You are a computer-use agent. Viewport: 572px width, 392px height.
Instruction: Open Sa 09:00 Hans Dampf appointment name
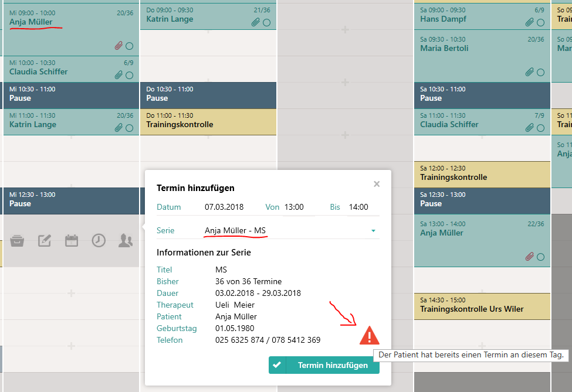(x=444, y=19)
